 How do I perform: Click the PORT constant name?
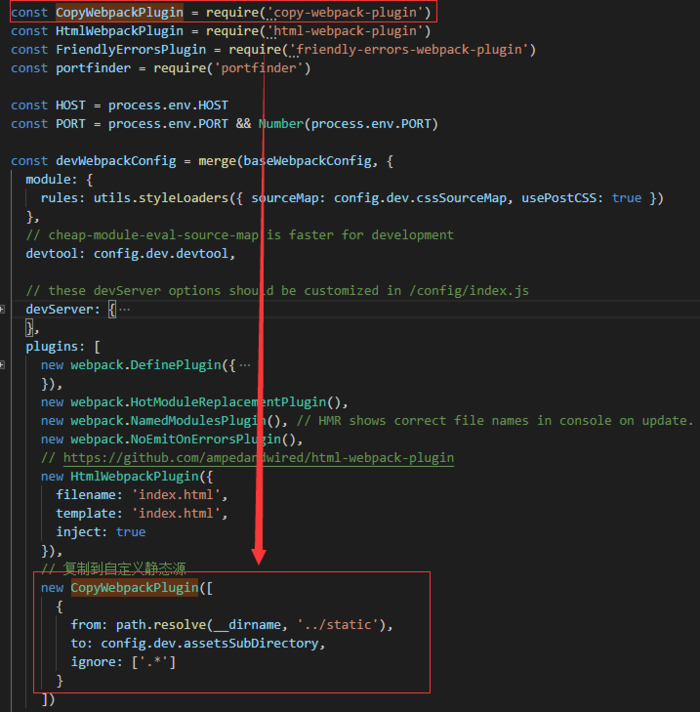[x=70, y=124]
